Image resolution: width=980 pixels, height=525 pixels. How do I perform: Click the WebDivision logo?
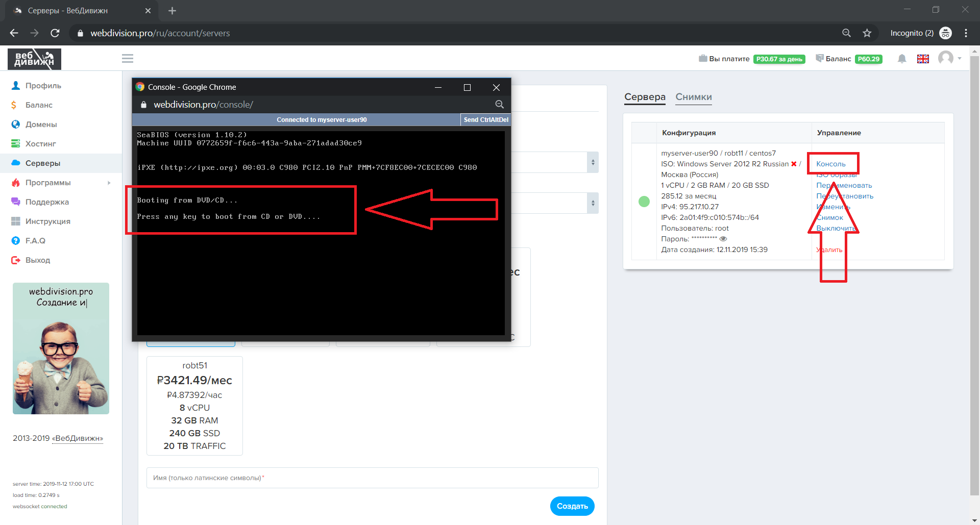click(34, 59)
